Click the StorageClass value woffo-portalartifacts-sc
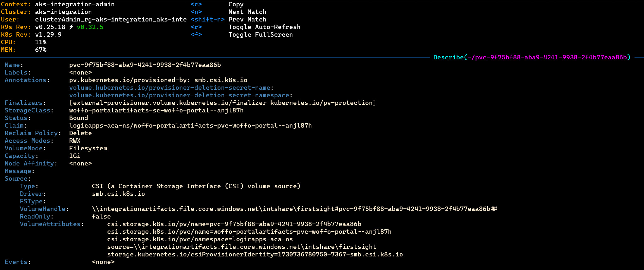 click(x=156, y=111)
